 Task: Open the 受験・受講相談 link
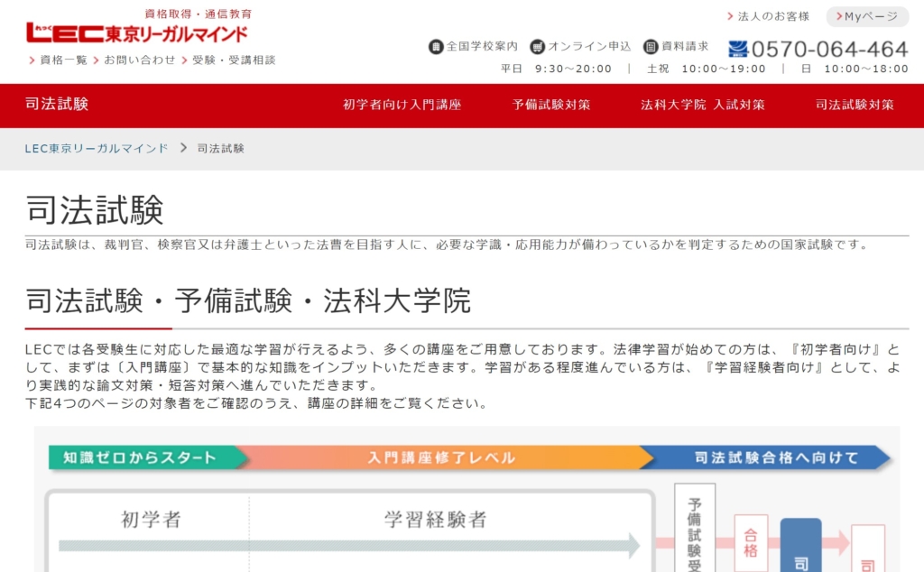(x=234, y=60)
